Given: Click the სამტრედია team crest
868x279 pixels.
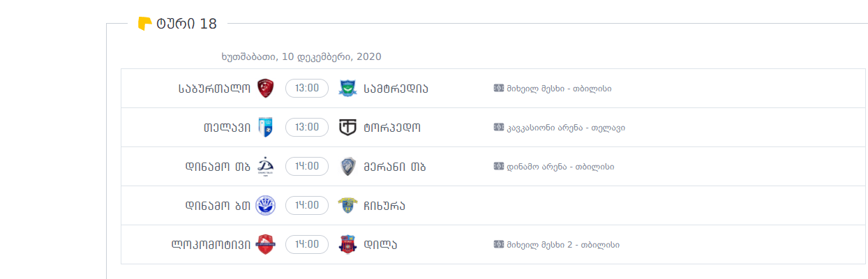Looking at the screenshot, I should tap(347, 88).
